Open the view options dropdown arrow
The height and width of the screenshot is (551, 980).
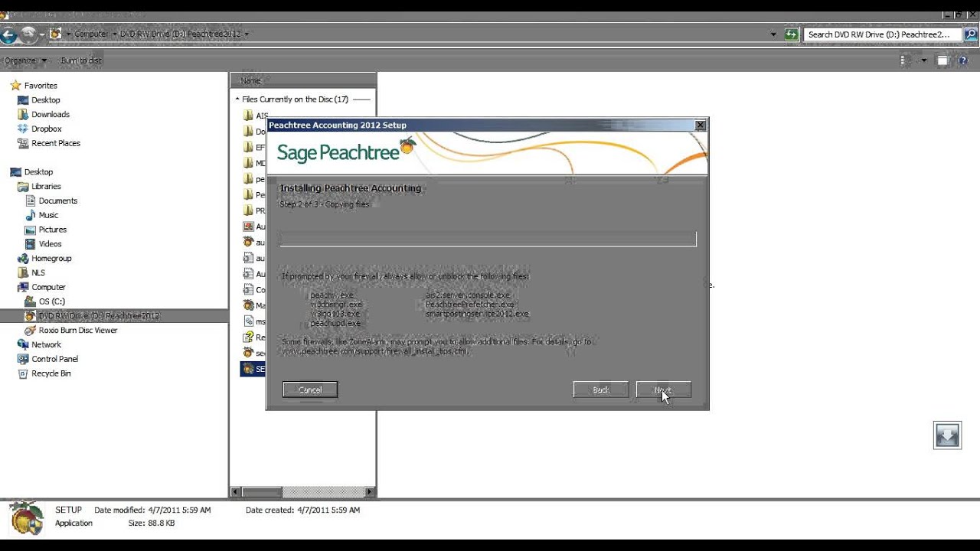coord(923,60)
